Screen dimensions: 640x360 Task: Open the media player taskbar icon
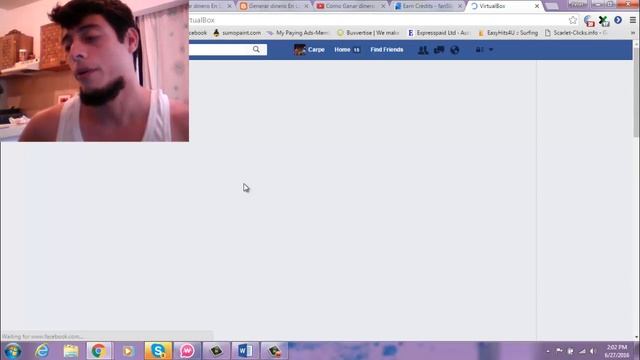pos(128,351)
